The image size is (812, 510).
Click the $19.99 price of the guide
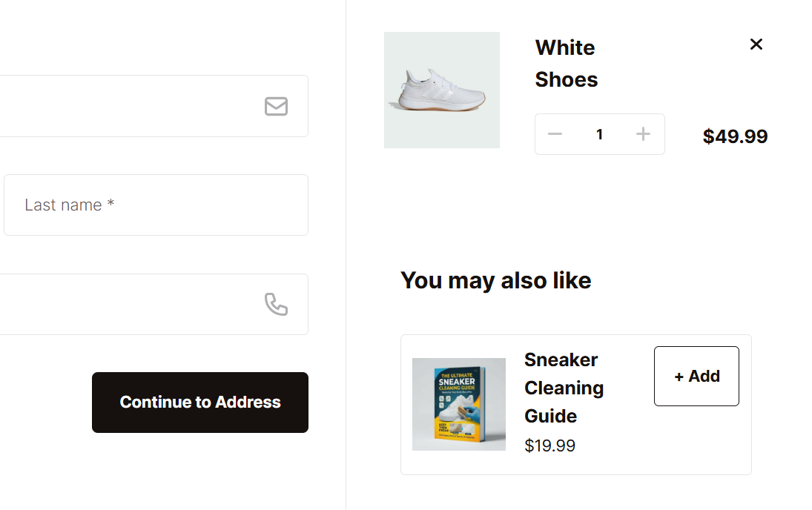pos(549,446)
